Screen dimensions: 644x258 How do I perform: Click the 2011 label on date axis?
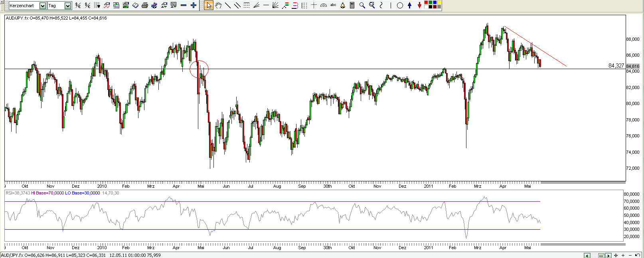(x=428, y=186)
